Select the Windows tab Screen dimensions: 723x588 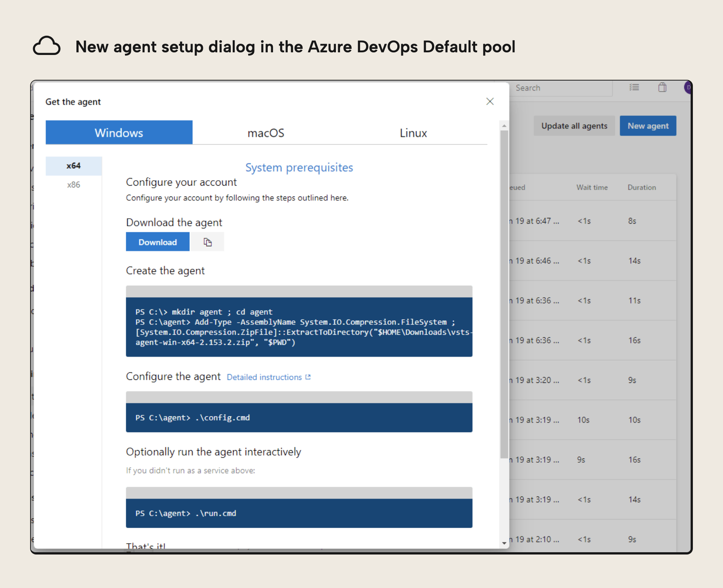click(119, 133)
